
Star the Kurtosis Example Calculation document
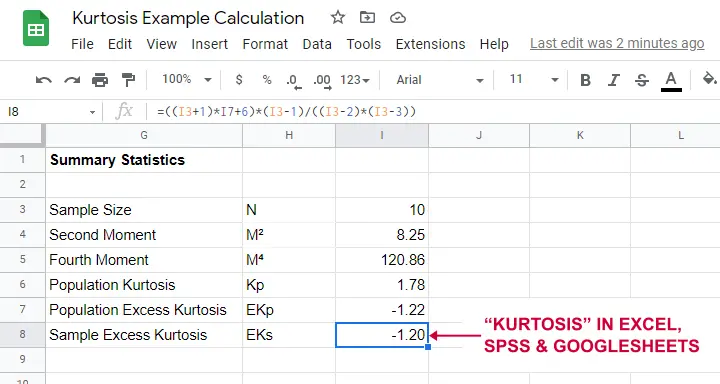338,18
